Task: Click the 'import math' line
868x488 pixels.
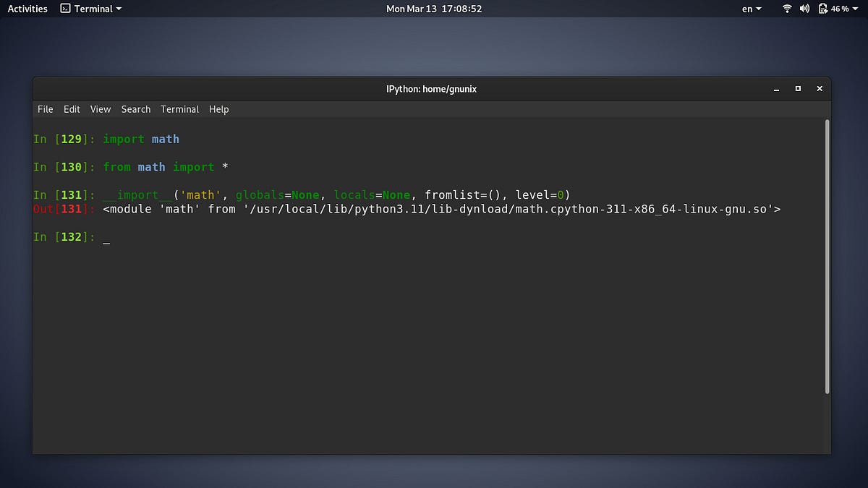Action: tap(141, 139)
